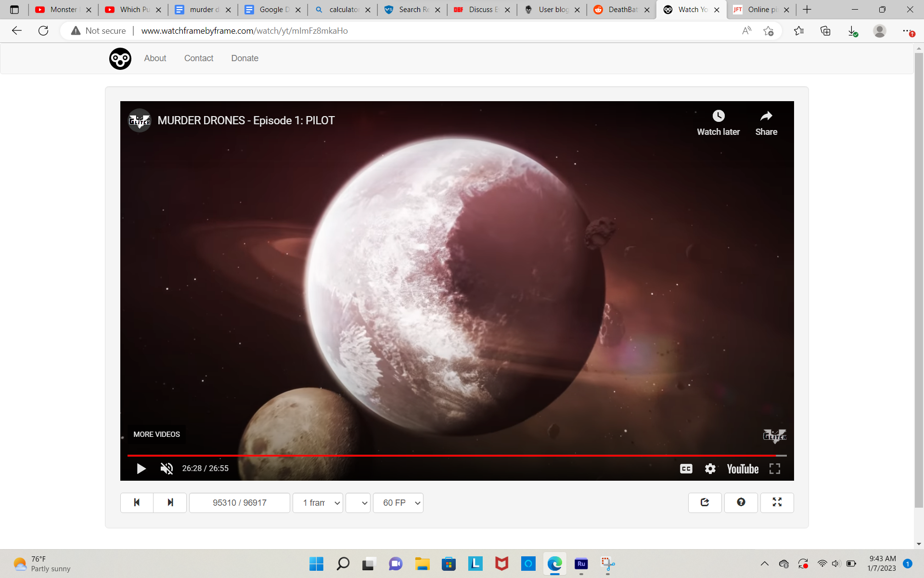
Task: Share the video via Share icon
Action: pyautogui.click(x=766, y=123)
